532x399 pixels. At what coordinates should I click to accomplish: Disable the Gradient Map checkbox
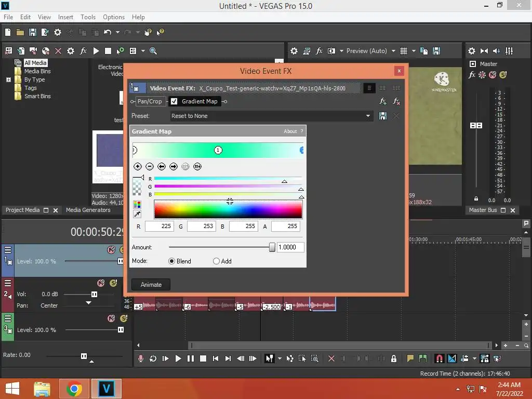click(174, 101)
